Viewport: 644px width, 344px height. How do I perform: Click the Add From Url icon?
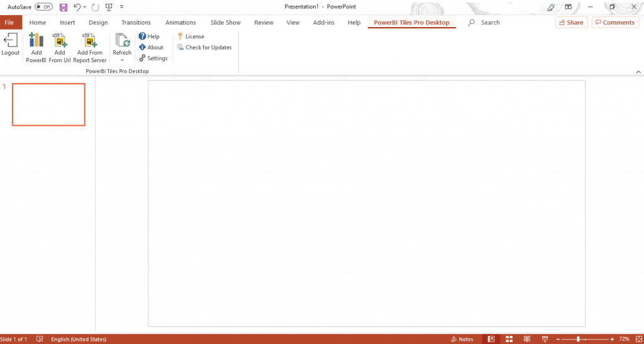pyautogui.click(x=60, y=40)
